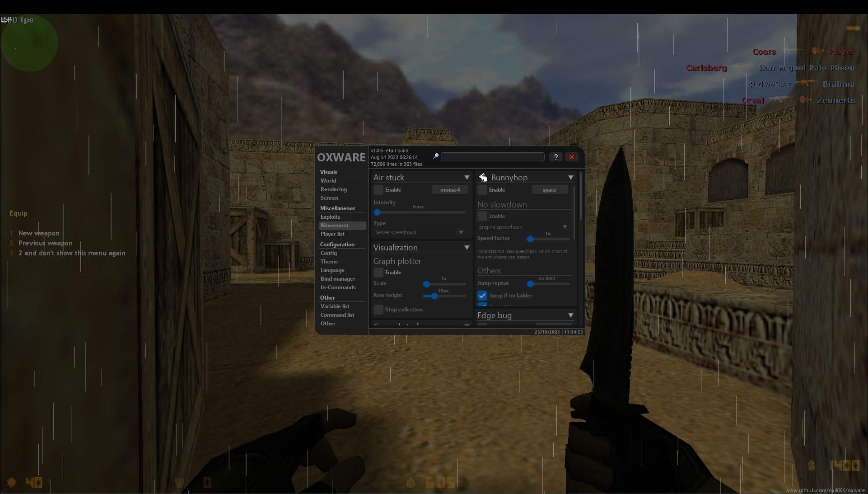
Task: Expand the Edge bug section
Action: point(570,315)
